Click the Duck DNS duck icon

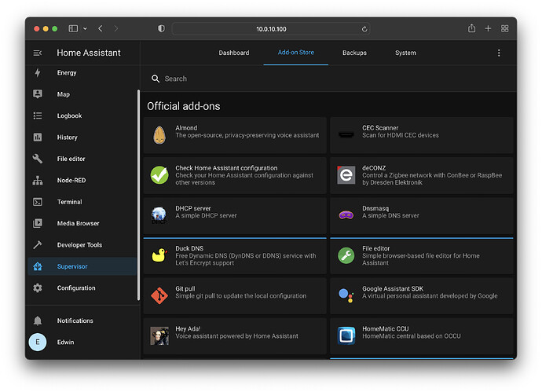(159, 255)
